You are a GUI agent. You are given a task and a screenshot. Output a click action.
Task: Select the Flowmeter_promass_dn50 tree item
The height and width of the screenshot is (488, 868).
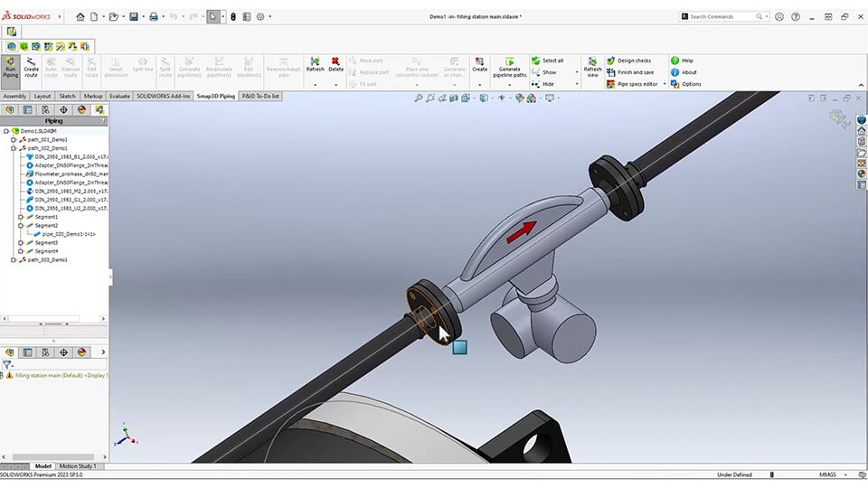point(67,174)
